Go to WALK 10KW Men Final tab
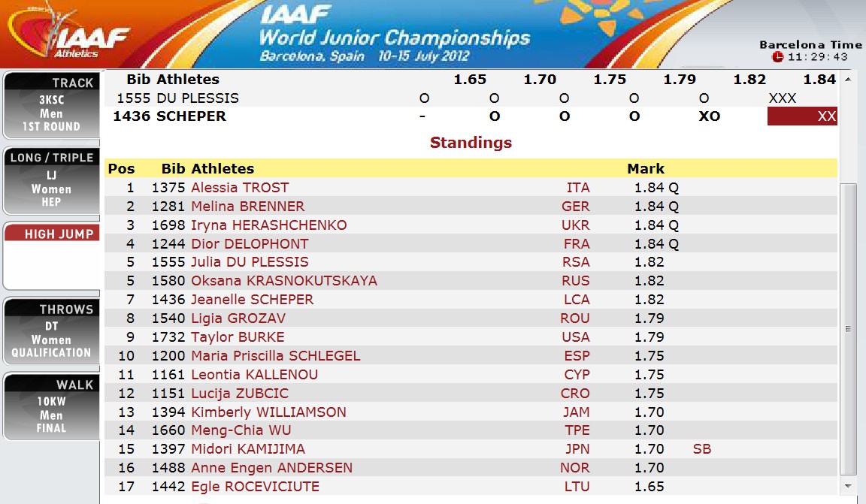 pos(51,406)
